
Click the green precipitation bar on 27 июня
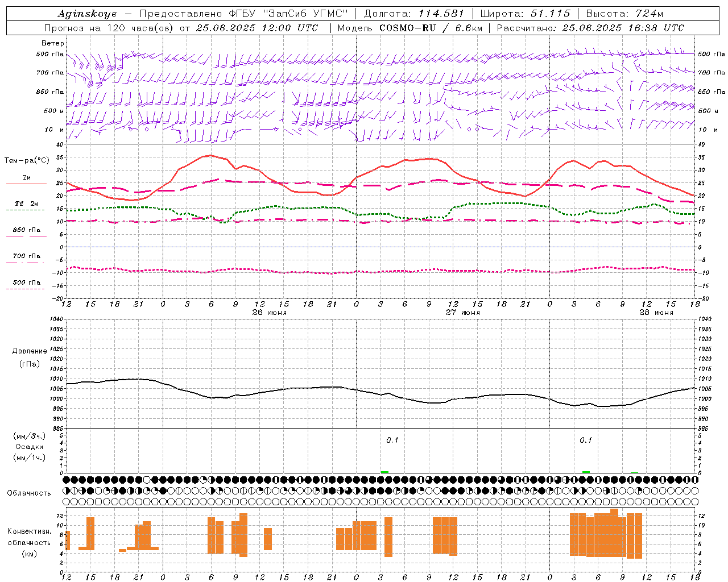click(x=384, y=472)
